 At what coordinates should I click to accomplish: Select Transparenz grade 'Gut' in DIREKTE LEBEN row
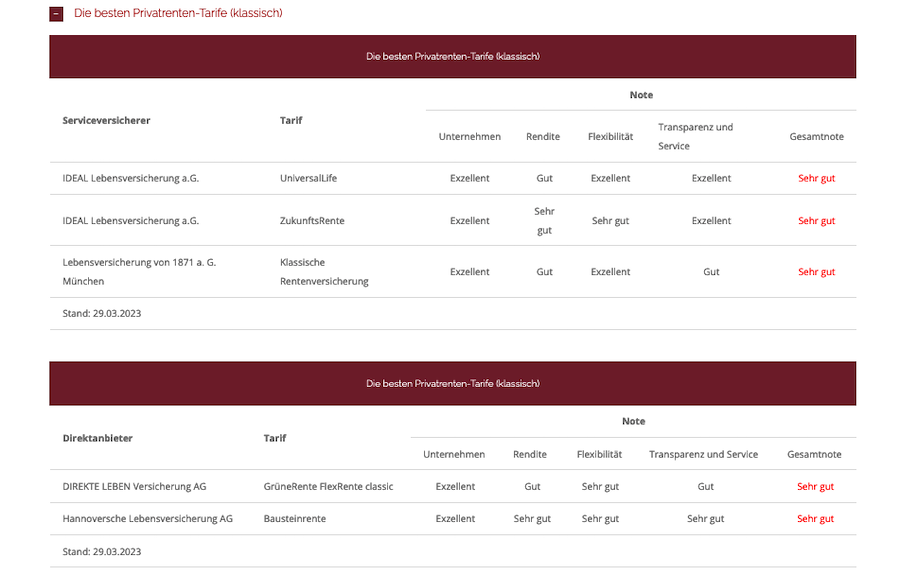705,487
